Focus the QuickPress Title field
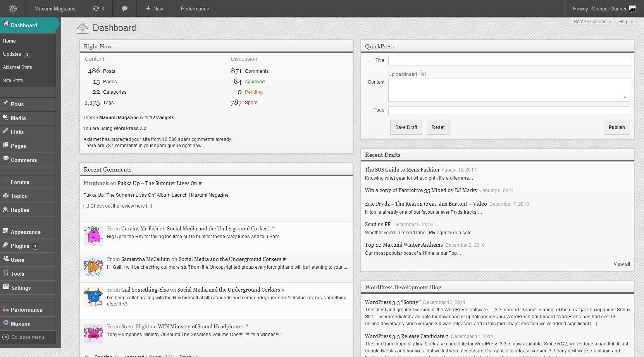This screenshot has height=357, width=644. click(509, 61)
